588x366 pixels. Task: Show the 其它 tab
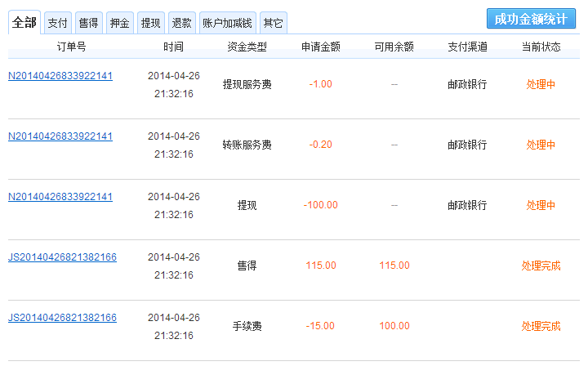(x=273, y=23)
